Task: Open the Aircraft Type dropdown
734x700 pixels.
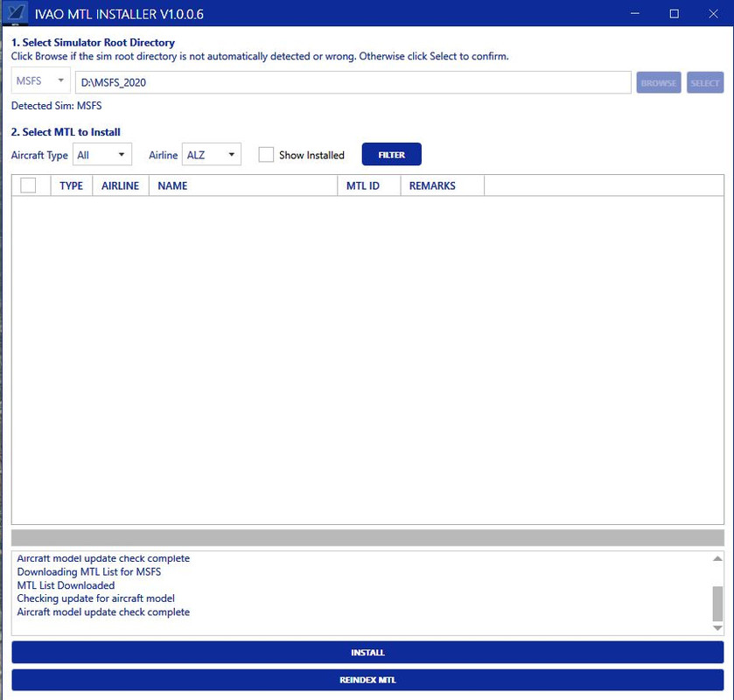Action: pyautogui.click(x=102, y=155)
